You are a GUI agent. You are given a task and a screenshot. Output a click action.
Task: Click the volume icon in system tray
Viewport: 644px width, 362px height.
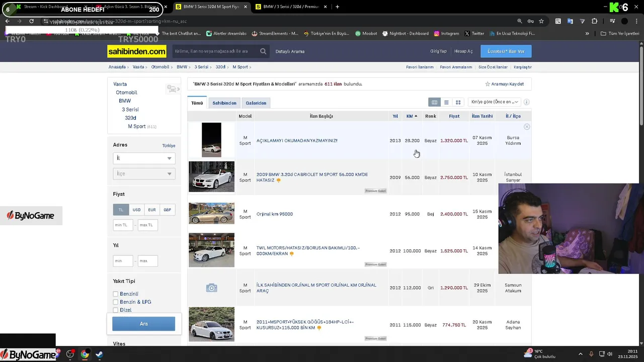pyautogui.click(x=610, y=354)
